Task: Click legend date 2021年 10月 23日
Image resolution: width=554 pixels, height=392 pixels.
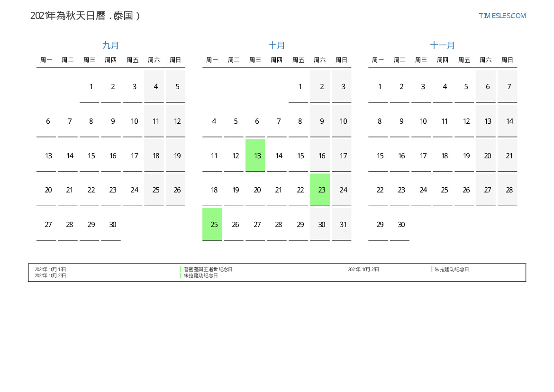Action: 50,275
